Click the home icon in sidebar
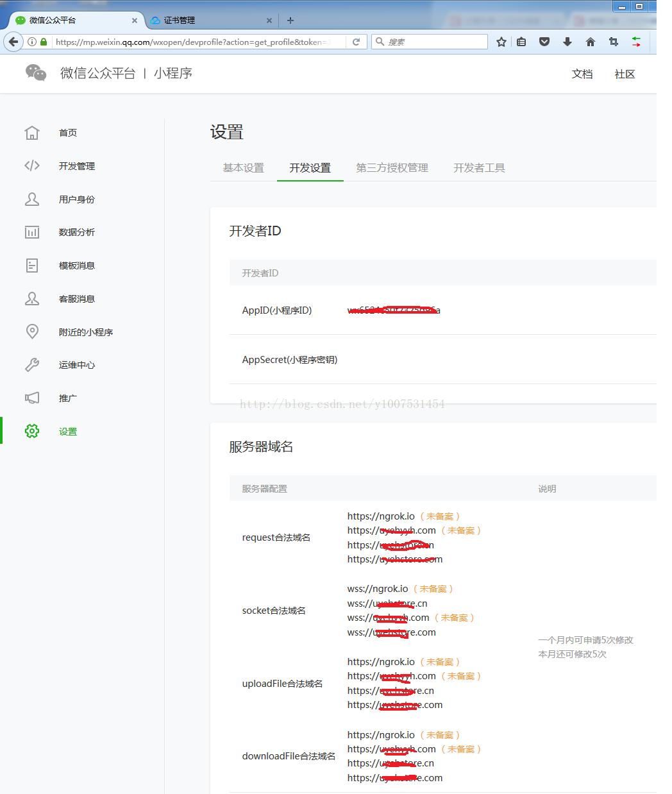The height and width of the screenshot is (794, 672). [x=32, y=133]
